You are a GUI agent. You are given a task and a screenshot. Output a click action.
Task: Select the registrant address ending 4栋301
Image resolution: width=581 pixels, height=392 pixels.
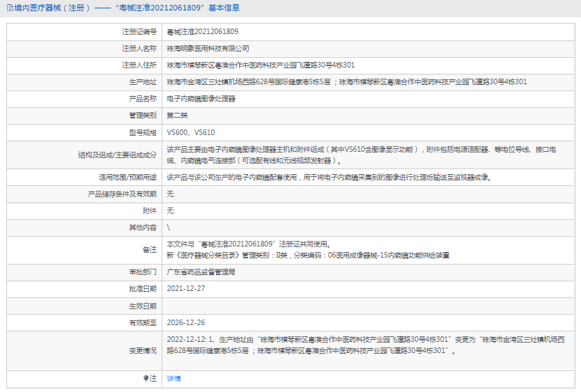pos(261,65)
